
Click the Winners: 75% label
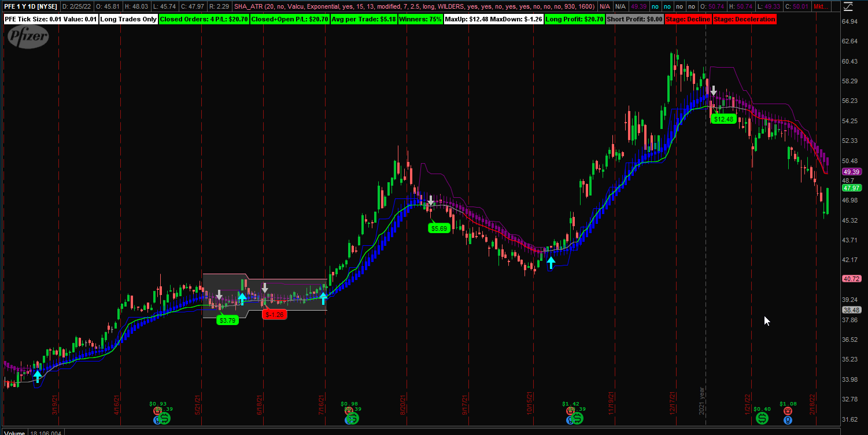[419, 19]
